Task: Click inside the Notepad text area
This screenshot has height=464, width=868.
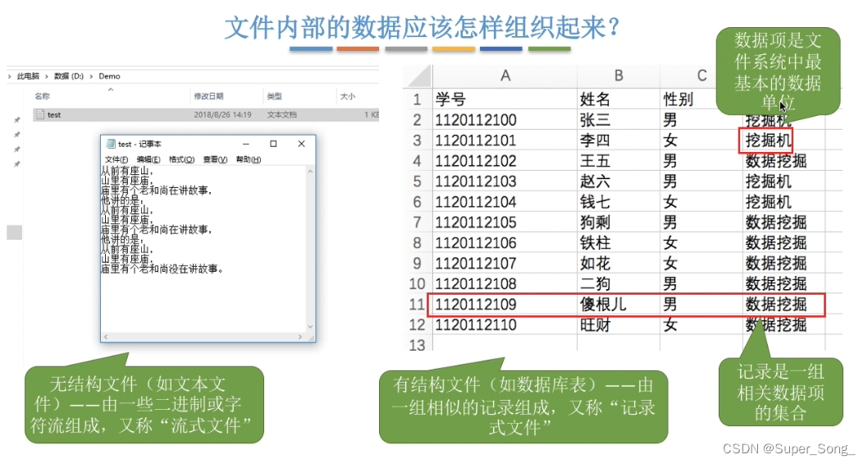Action: click(x=203, y=248)
